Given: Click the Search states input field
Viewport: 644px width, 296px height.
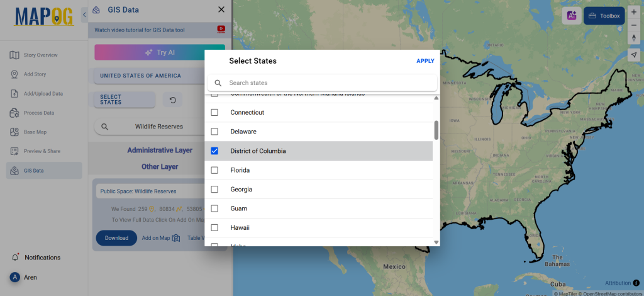Looking at the screenshot, I should click(x=327, y=83).
